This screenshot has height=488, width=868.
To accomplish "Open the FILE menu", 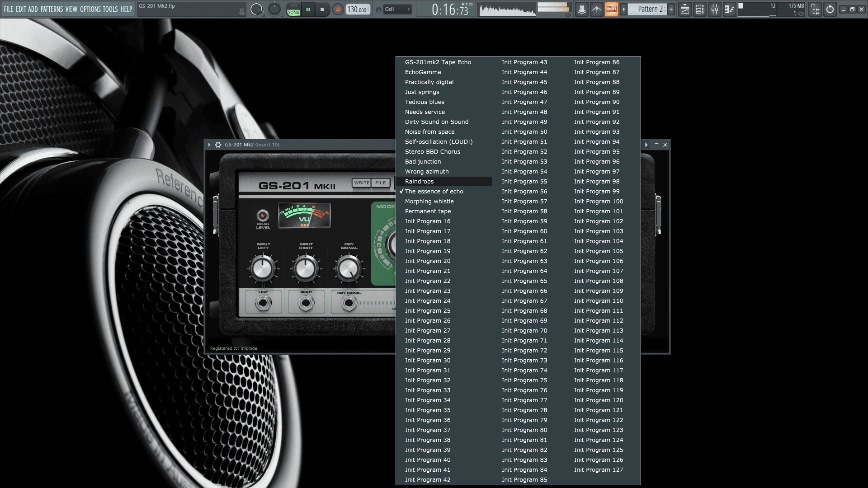I will [8, 9].
